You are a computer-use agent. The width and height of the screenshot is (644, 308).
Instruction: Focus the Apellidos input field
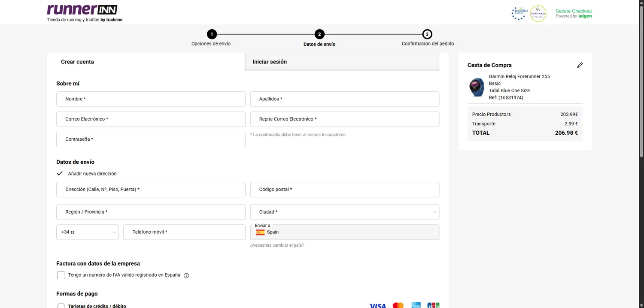coord(345,99)
